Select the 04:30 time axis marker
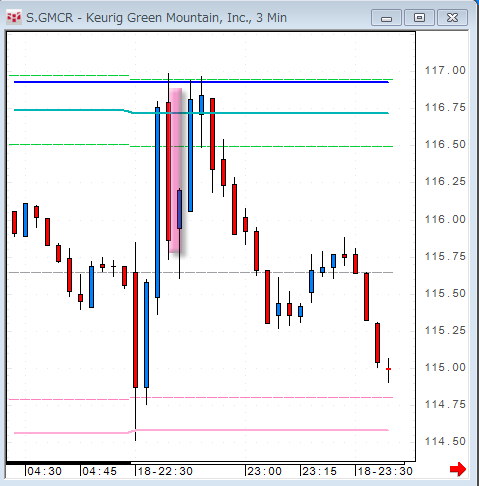The width and height of the screenshot is (479, 486). [45, 471]
